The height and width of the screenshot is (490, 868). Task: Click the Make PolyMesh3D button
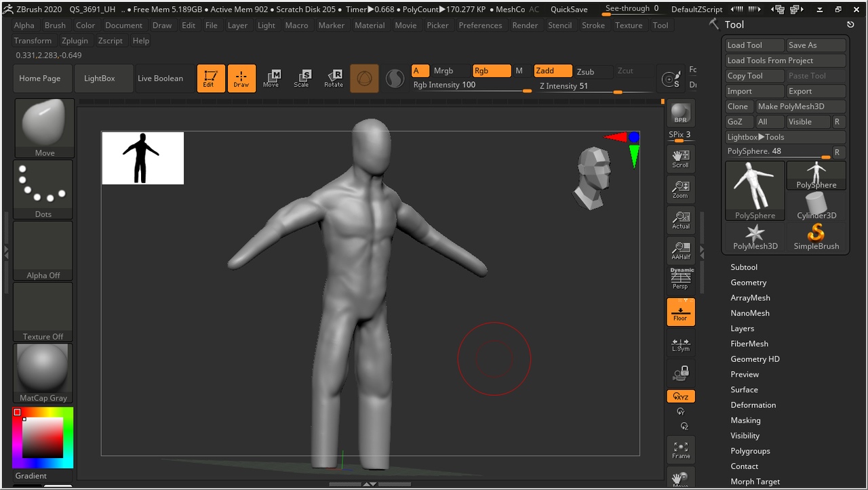pyautogui.click(x=800, y=106)
